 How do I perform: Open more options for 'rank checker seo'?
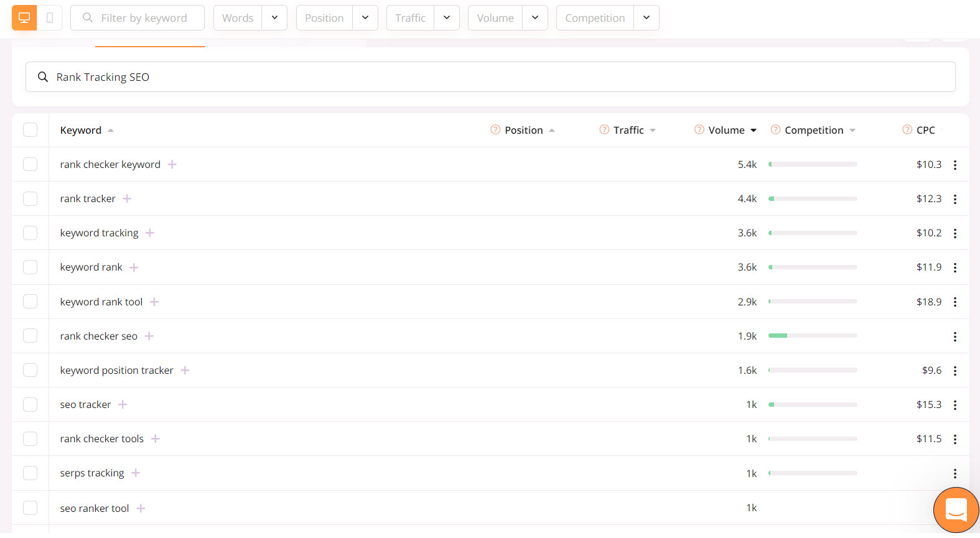tap(955, 336)
